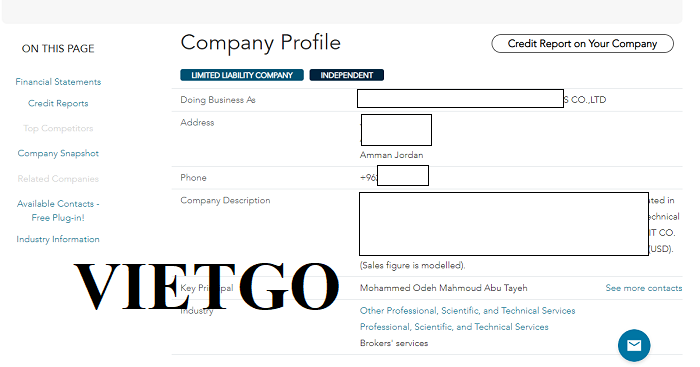Click the INDEPENDENT badge
Screen dimensions: 700x367
click(346, 75)
